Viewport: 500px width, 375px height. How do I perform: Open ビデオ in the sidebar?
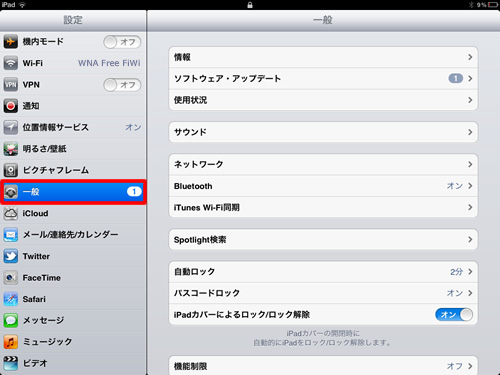73,363
